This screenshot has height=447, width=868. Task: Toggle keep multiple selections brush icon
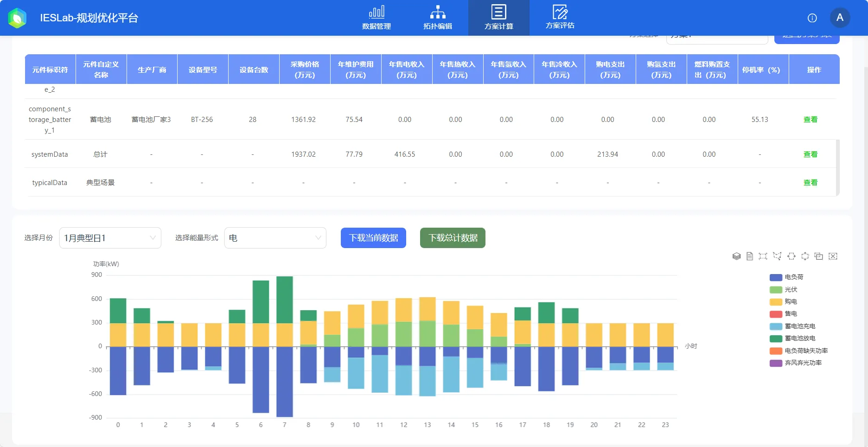point(819,256)
